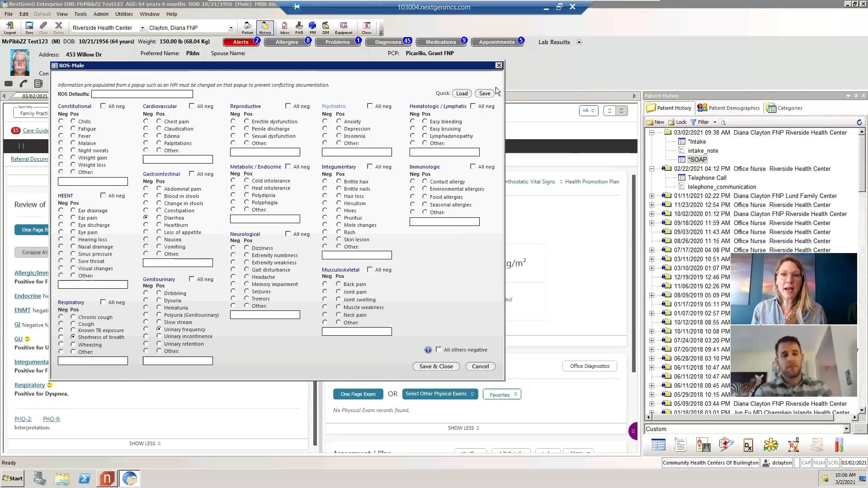Expand the provider dropdown showing Clayton, Diana FNP
The width and height of the screenshot is (868, 488).
[231, 28]
